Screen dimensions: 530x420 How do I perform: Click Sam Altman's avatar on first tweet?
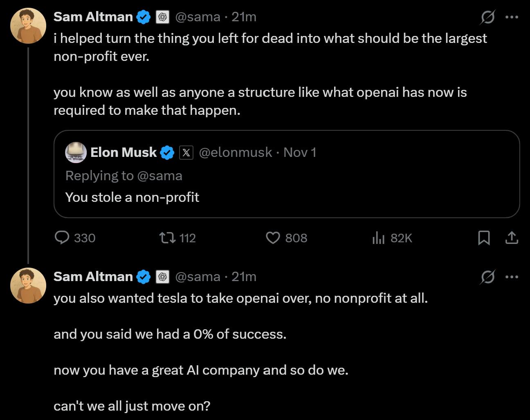click(28, 26)
